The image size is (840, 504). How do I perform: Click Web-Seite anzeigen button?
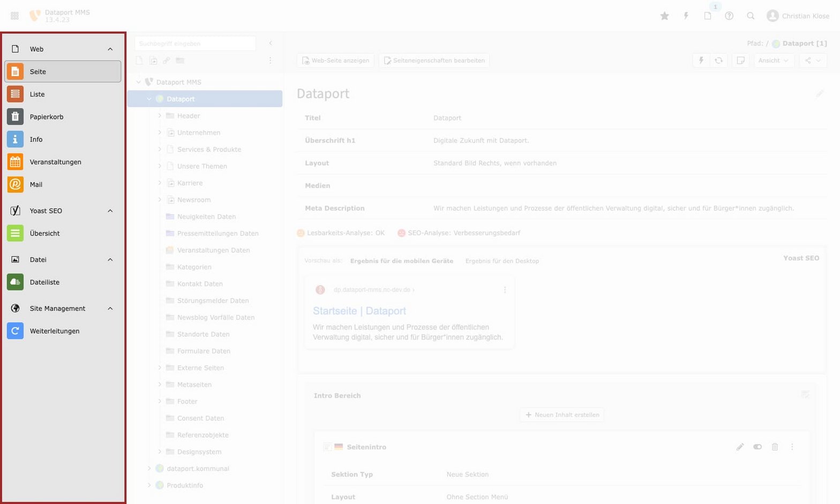click(335, 61)
